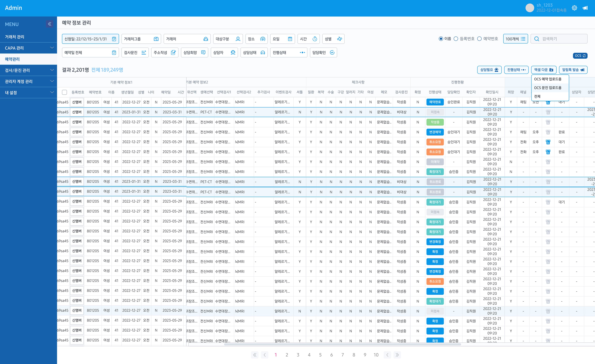Click the megaphone announcement icon in header
Image resolution: width=595 pixels, height=364 pixels.
coord(585,8)
